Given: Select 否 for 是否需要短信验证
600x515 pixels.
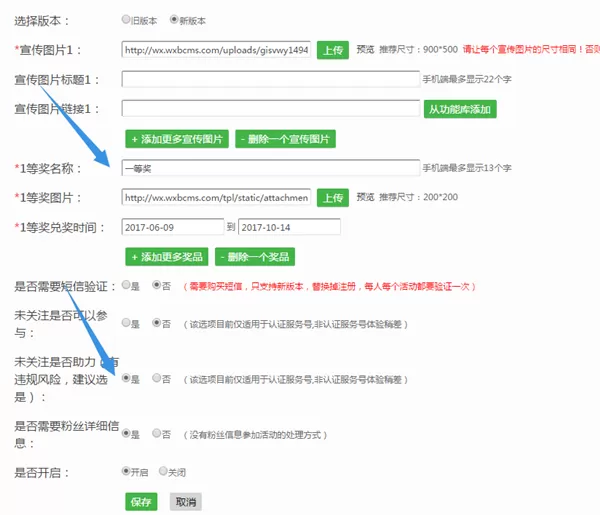Looking at the screenshot, I should point(157,285).
